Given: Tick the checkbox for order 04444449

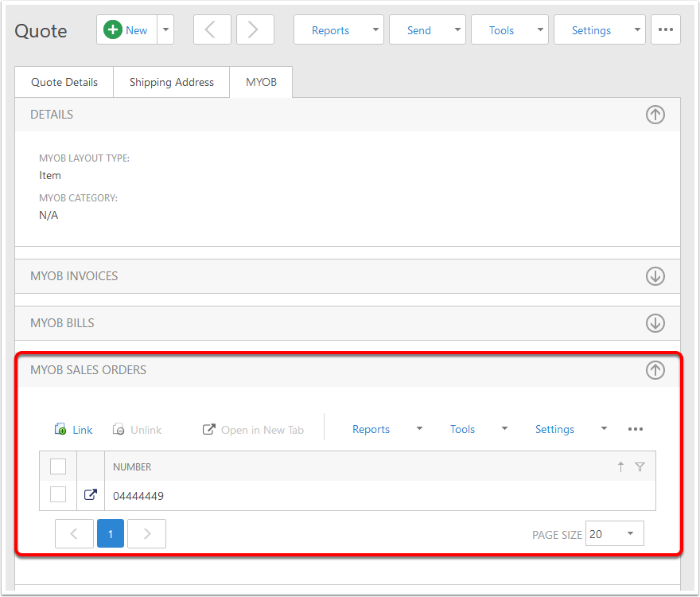Looking at the screenshot, I should (x=58, y=494).
